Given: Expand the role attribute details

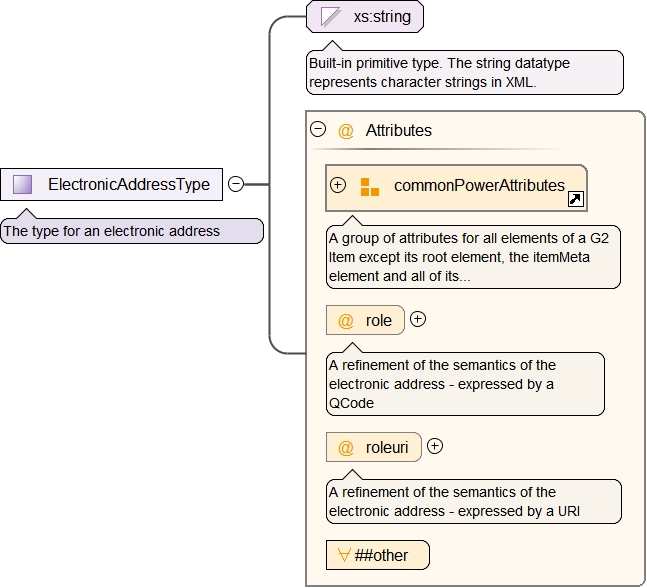Looking at the screenshot, I should pos(418,320).
